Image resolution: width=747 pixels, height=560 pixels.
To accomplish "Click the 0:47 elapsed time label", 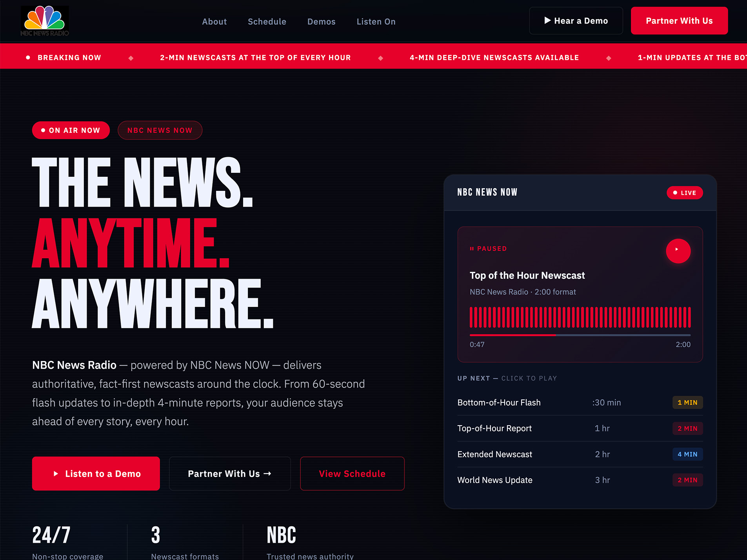I will [477, 344].
